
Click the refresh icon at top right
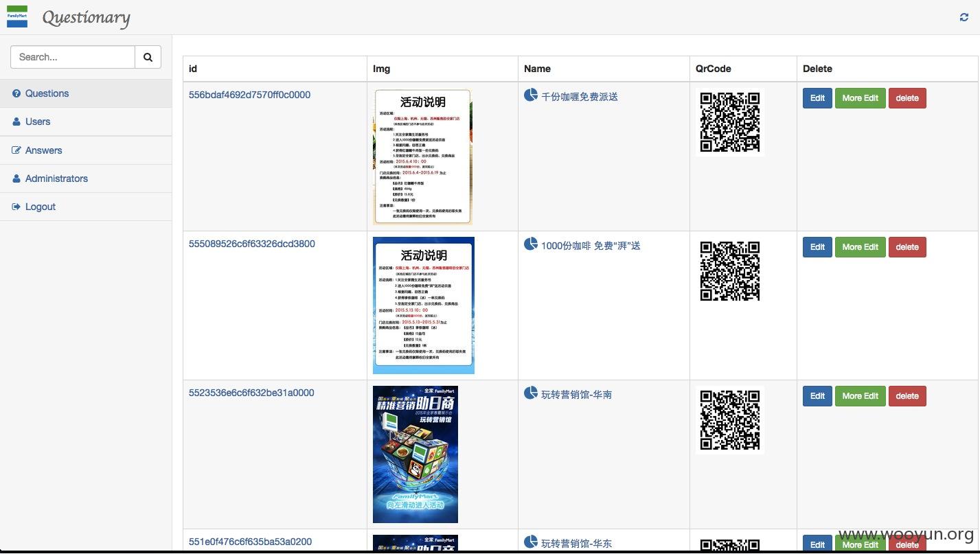click(964, 17)
